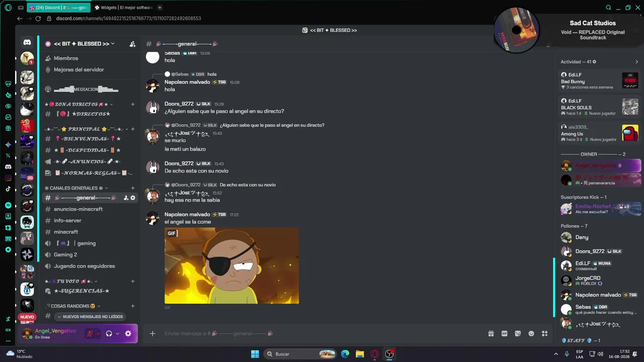
Task: Open the GIF picker in message bar
Action: tap(504, 333)
